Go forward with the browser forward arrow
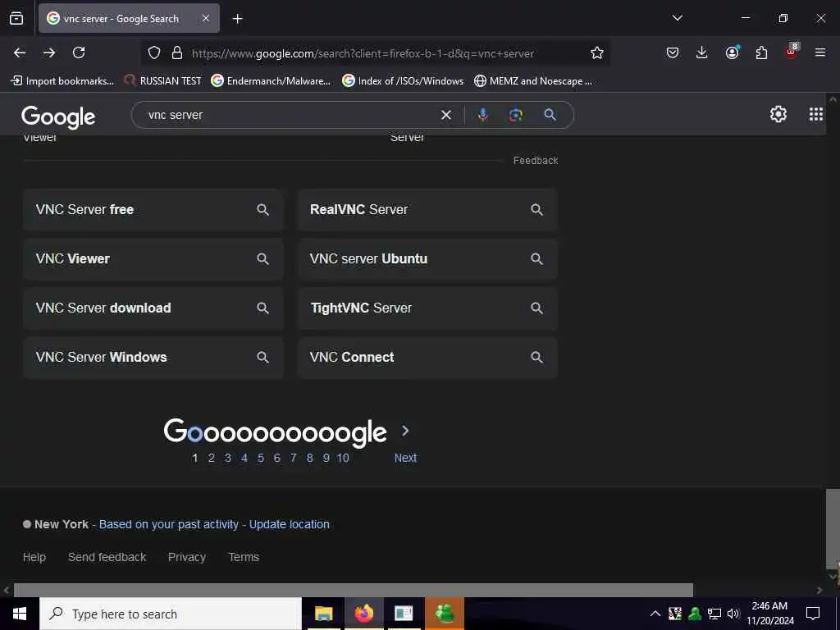 (49, 52)
